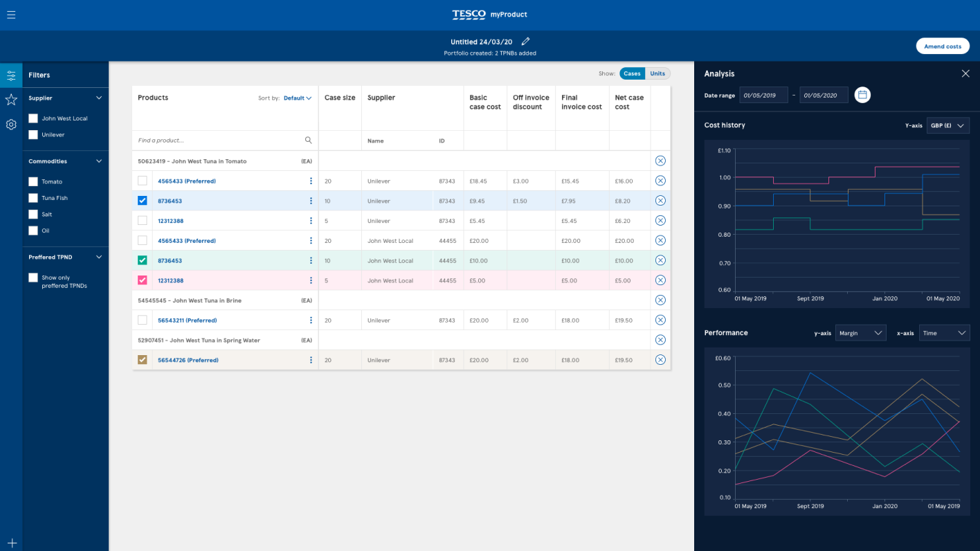Uncheck the blue 8736453 Unilever row

pos(143,201)
